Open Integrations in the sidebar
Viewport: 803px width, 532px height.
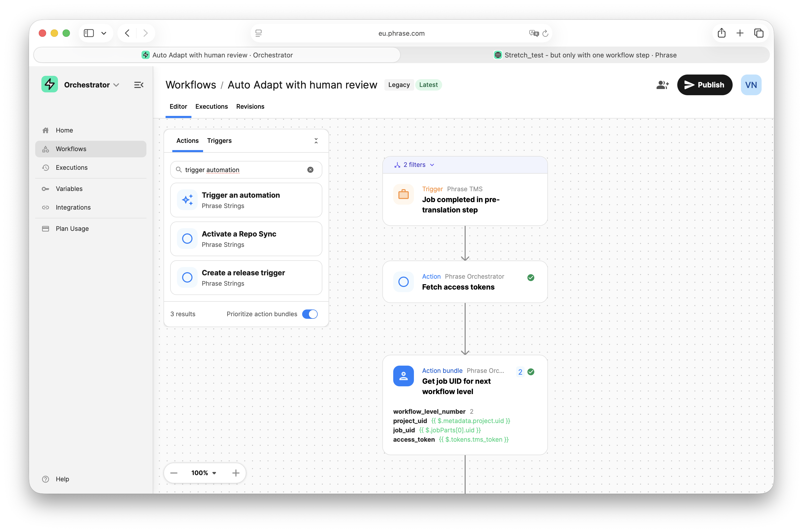(x=91, y=207)
